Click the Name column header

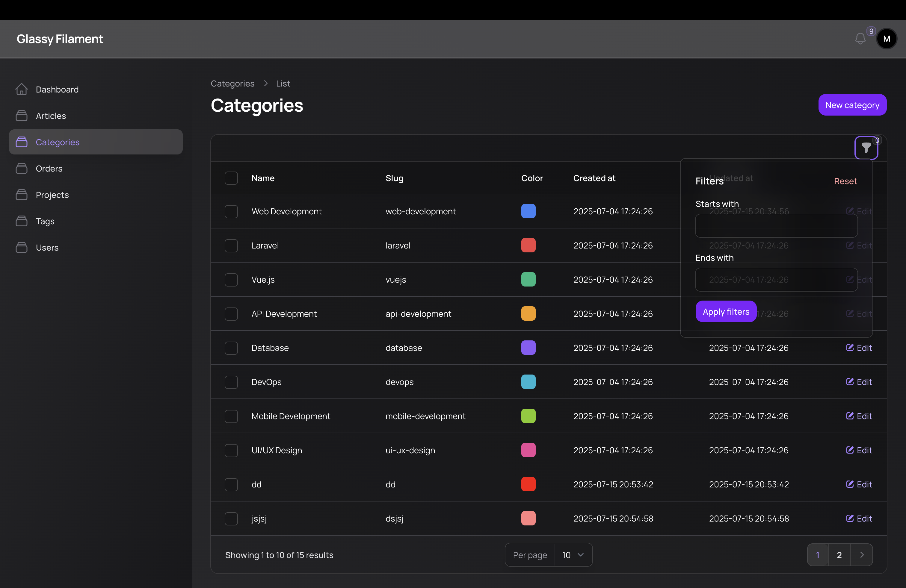[263, 178]
